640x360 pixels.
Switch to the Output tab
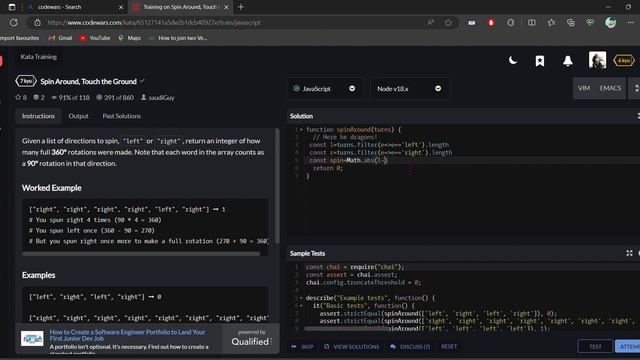click(78, 116)
